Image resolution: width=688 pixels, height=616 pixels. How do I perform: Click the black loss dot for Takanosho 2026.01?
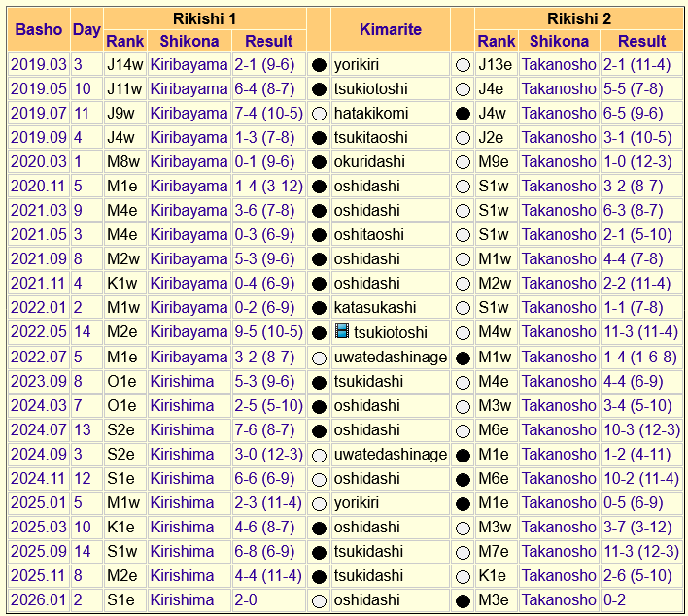[x=463, y=601]
